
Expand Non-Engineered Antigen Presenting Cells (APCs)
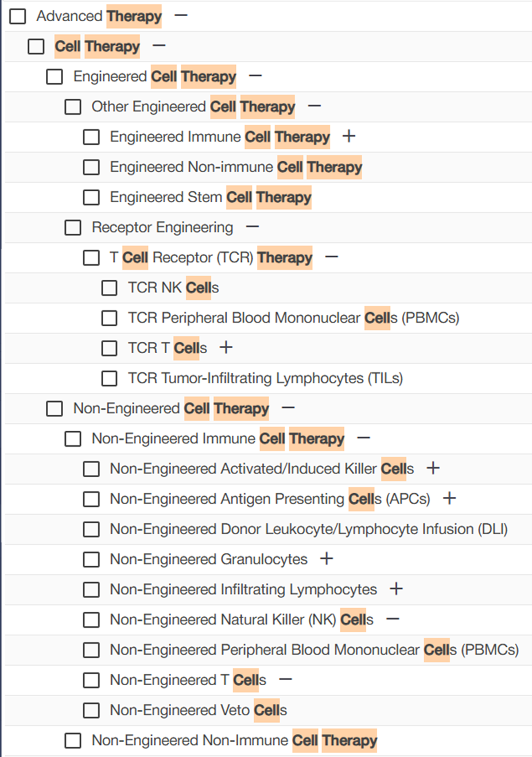449,498
